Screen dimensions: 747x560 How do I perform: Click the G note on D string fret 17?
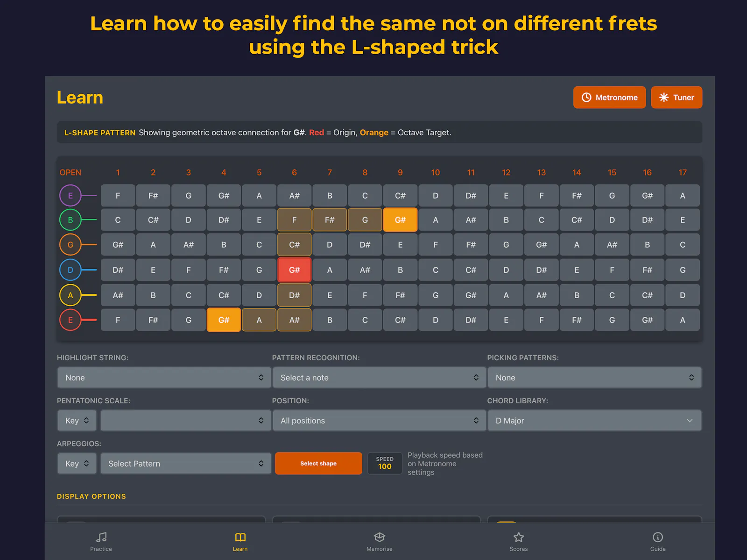(x=683, y=270)
